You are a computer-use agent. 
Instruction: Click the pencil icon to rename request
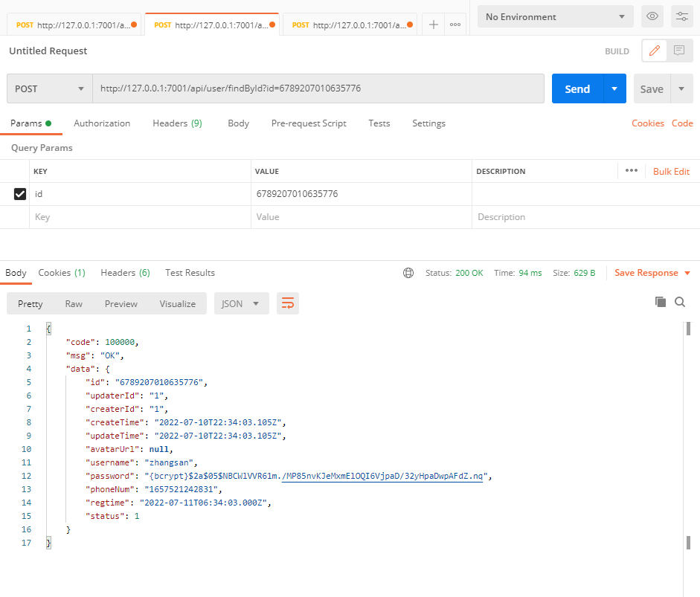[654, 50]
